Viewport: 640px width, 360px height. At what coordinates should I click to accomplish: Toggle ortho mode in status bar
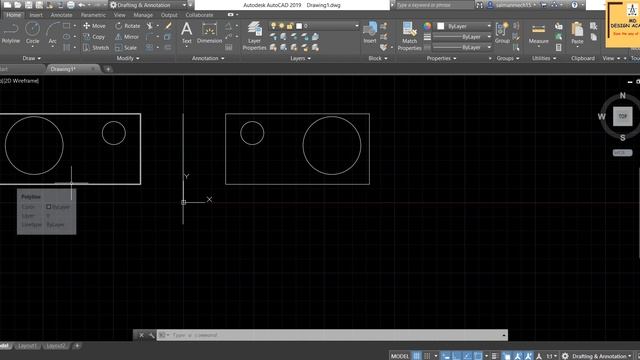456,356
